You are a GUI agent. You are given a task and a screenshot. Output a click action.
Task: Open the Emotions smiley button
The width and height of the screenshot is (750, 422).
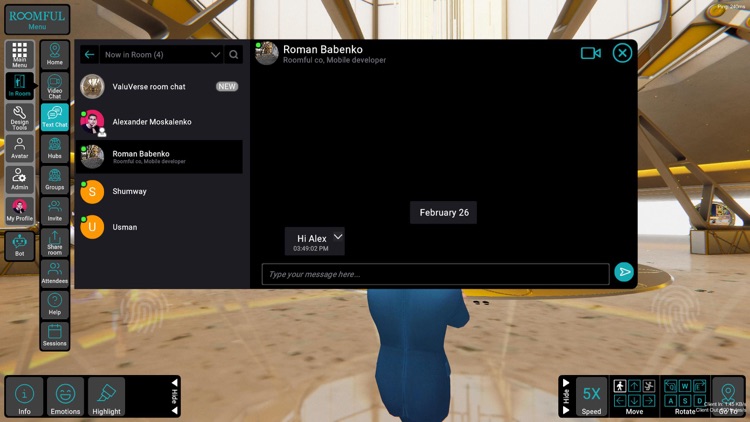pos(65,397)
